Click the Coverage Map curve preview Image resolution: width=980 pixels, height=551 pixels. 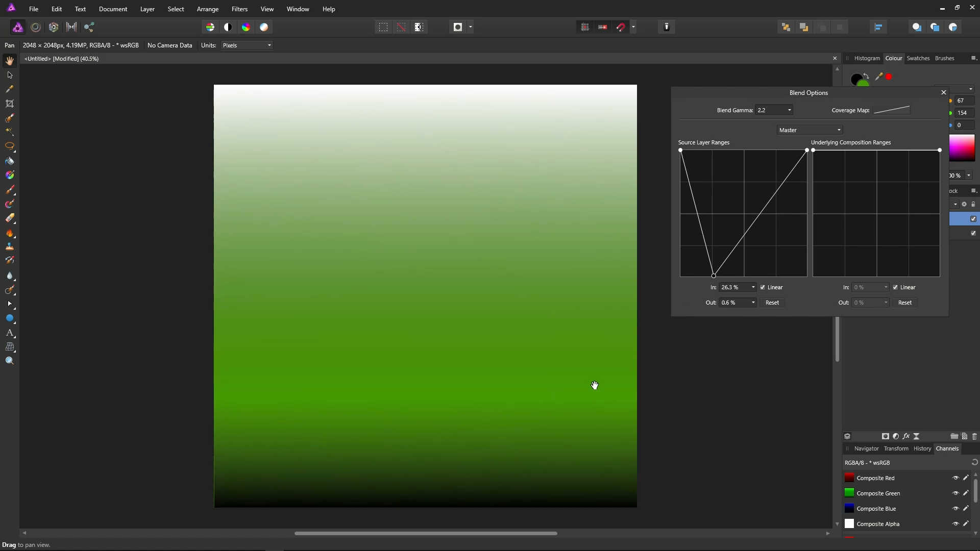click(891, 110)
